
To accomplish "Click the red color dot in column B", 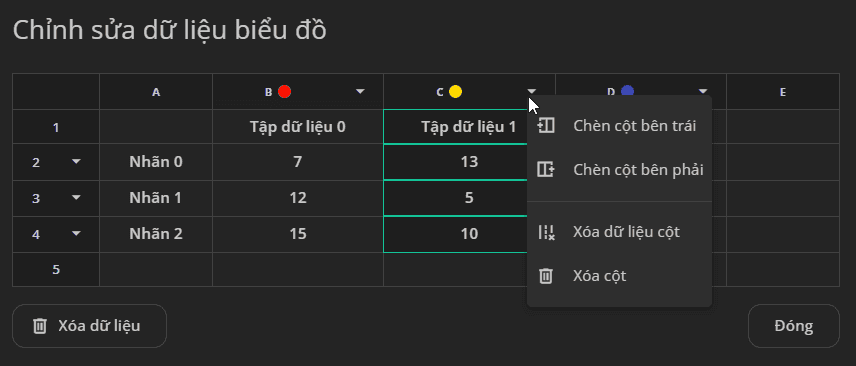I will tap(284, 92).
